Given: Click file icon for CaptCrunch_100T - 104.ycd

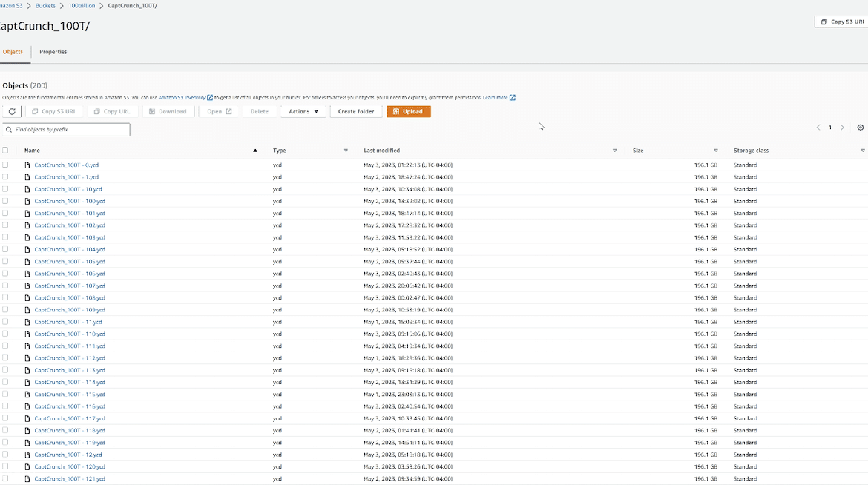Looking at the screenshot, I should pyautogui.click(x=27, y=250).
